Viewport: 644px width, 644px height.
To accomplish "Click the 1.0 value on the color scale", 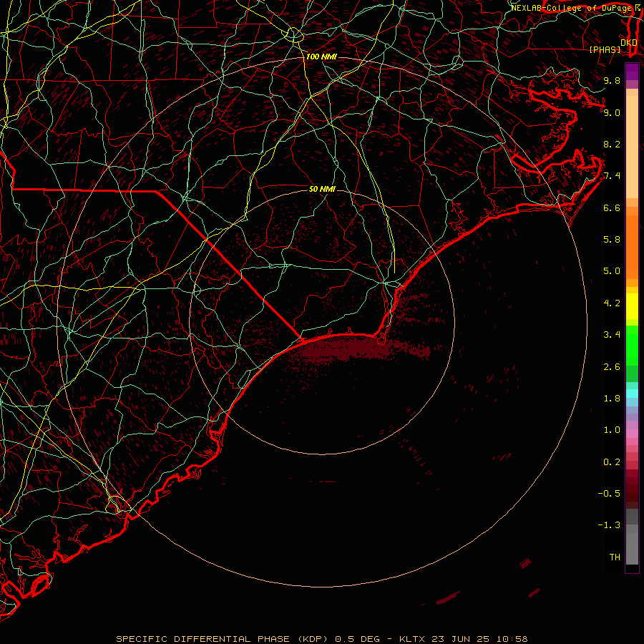I will pos(612,430).
